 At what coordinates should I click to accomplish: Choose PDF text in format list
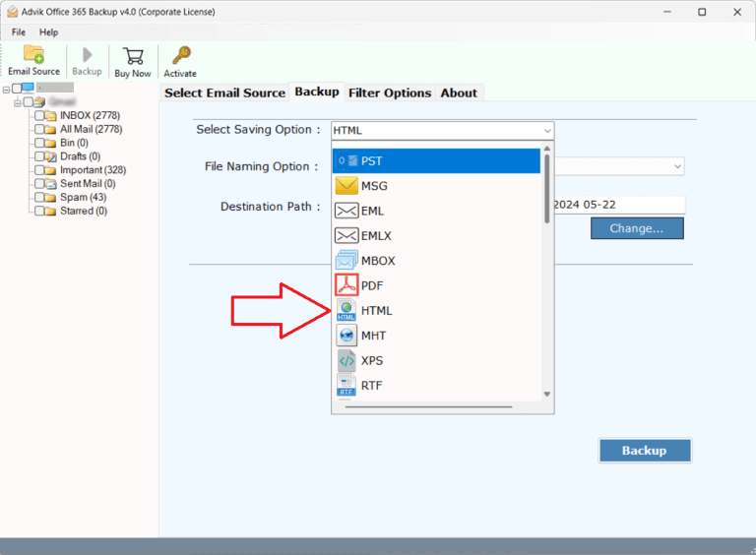(x=372, y=285)
